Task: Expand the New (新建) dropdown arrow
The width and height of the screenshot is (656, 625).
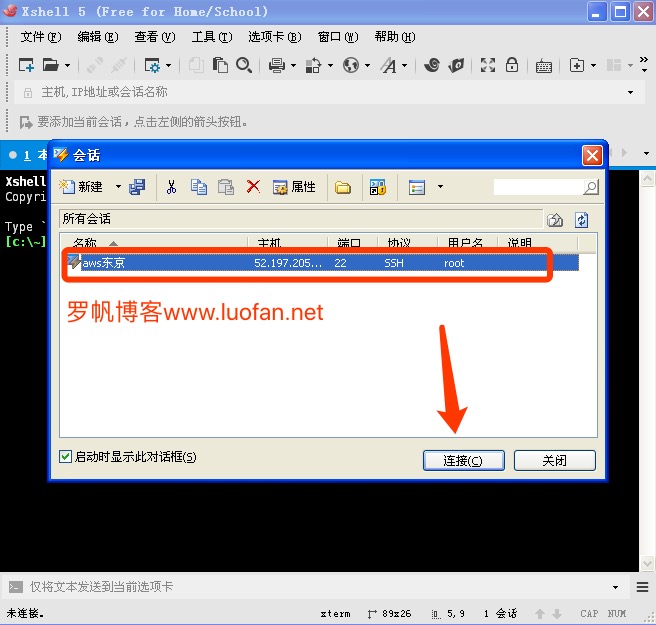Action: click(x=118, y=187)
